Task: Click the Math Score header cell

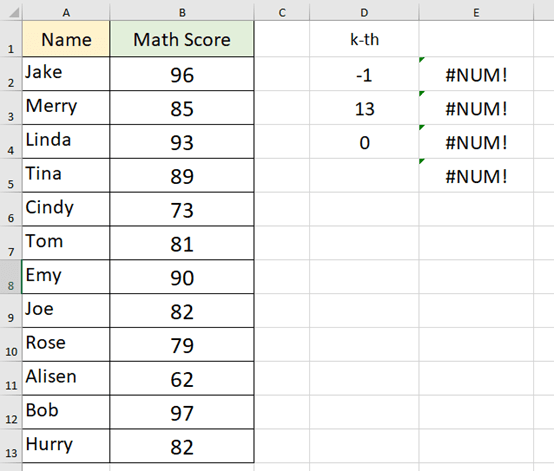Action: click(182, 39)
